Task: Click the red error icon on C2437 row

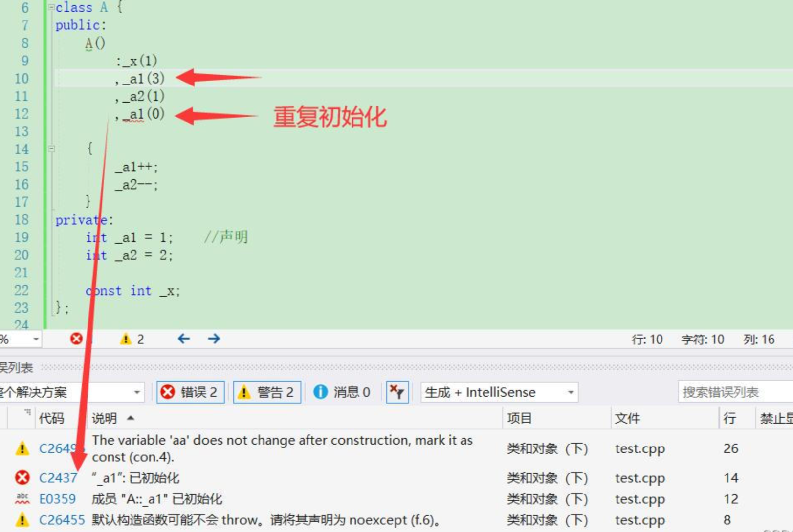Action: coord(22,477)
